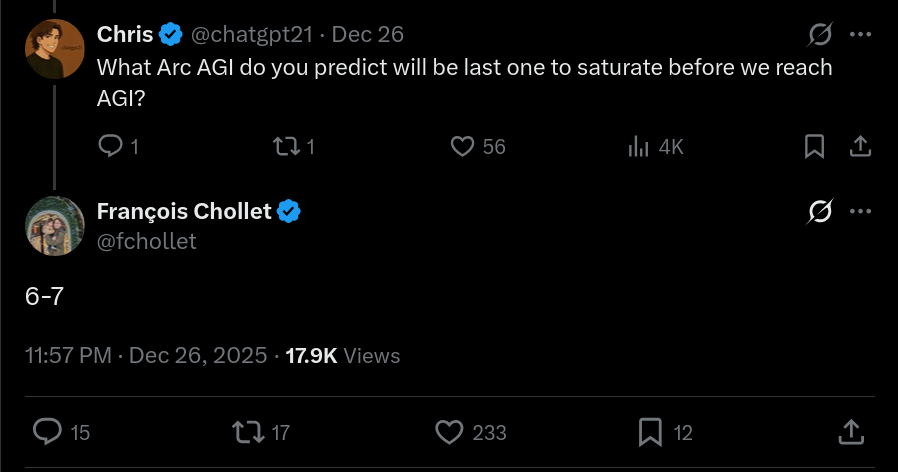Share Chris's tweet
Screen dimensions: 898x472
pos(859,147)
